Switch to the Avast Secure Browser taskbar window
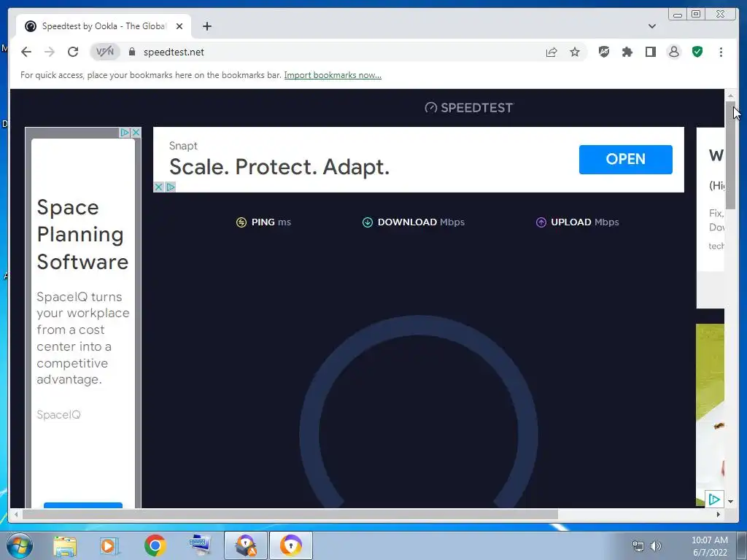Viewport: 747px width, 560px height. [x=291, y=545]
